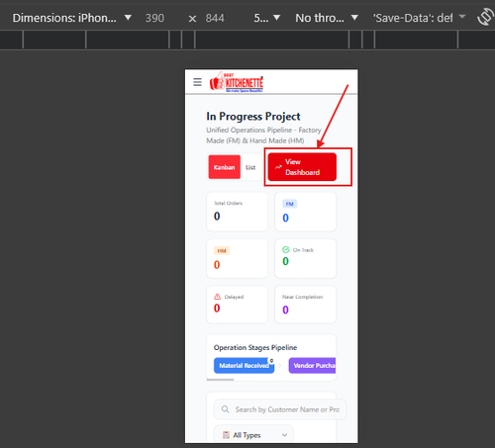Click the On Track card
This screenshot has height=448, width=495.
coord(306,259)
